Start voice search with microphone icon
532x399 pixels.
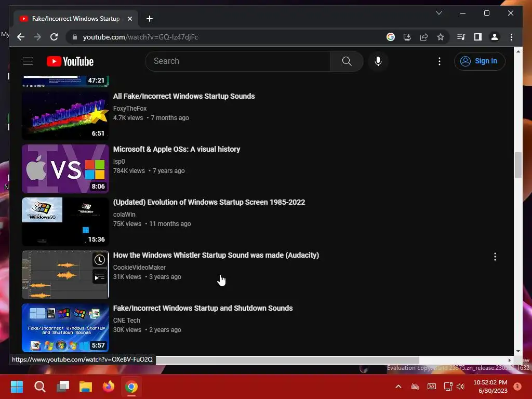pyautogui.click(x=378, y=61)
